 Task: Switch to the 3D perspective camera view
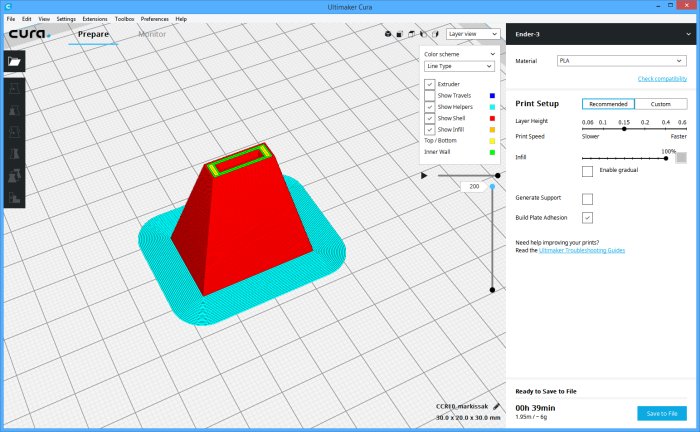[388, 34]
